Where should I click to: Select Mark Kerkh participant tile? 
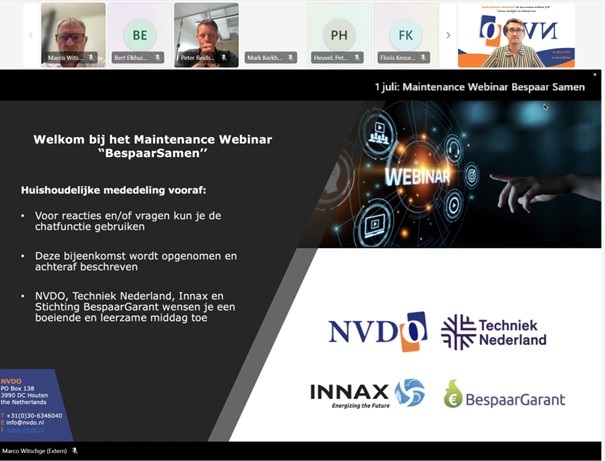272,35
